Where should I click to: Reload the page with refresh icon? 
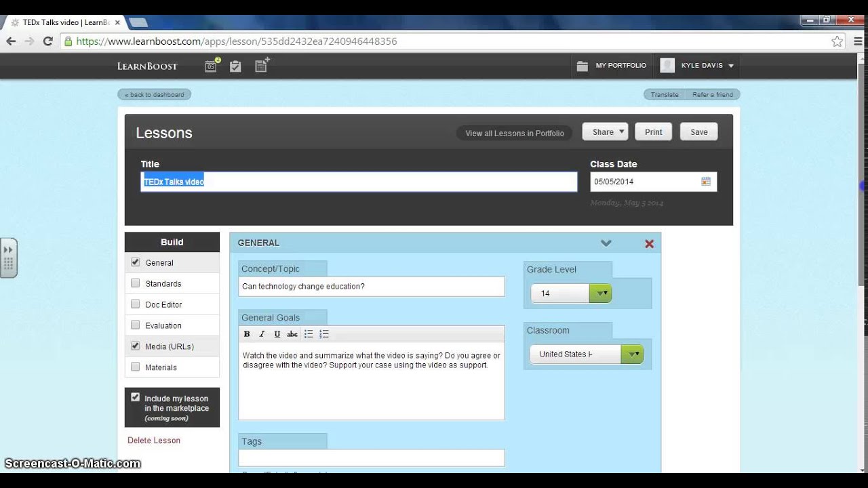point(47,41)
